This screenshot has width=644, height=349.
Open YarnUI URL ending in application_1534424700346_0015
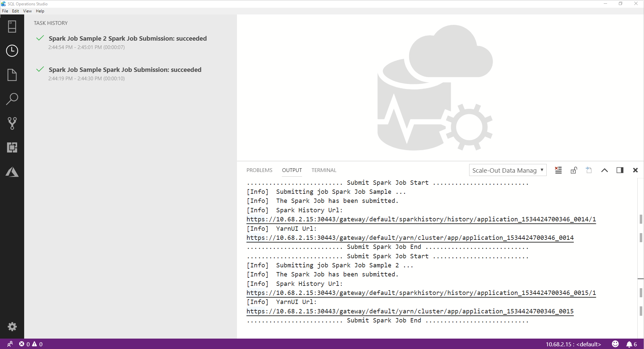point(410,311)
